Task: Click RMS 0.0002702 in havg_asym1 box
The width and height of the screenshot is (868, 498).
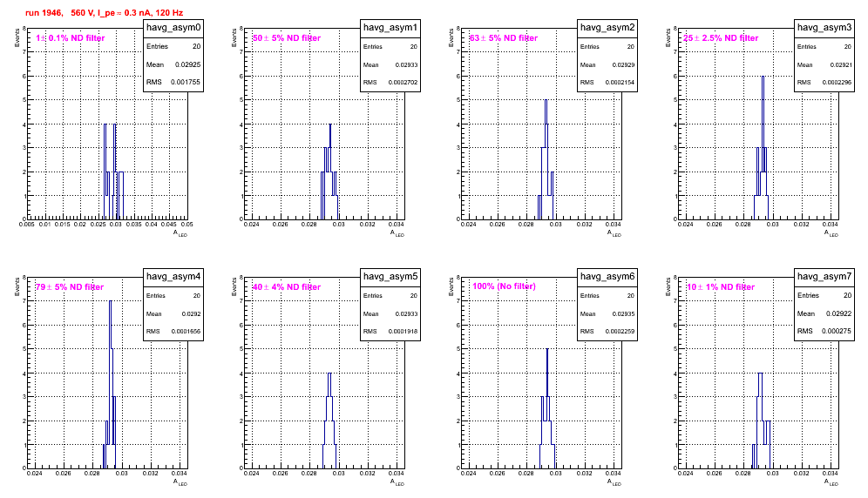Action: [390, 82]
